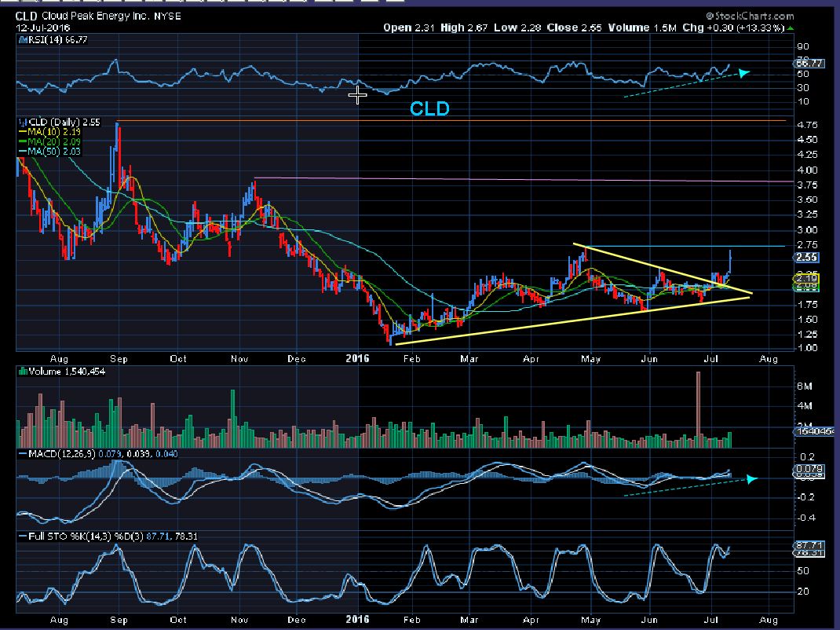
Task: Click the tallest volume spike bar in late June
Action: [698, 409]
